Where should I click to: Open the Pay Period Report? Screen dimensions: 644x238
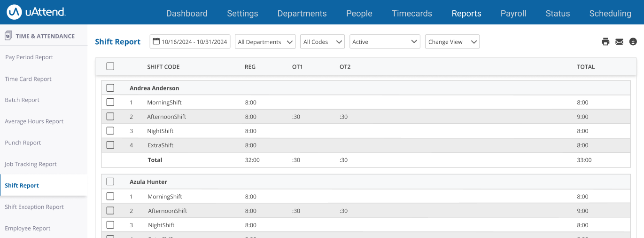29,57
